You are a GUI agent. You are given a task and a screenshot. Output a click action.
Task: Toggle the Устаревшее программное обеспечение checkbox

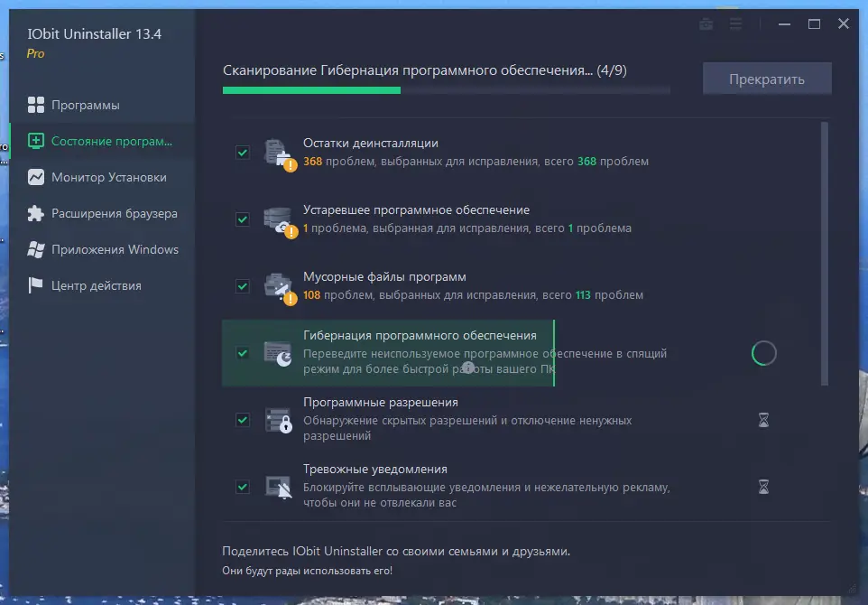click(242, 219)
